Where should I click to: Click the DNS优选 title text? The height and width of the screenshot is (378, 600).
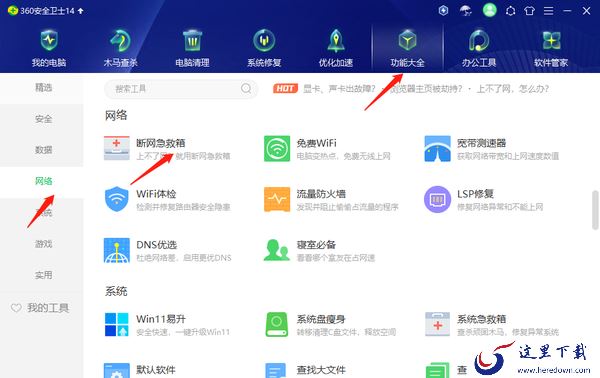click(x=157, y=245)
